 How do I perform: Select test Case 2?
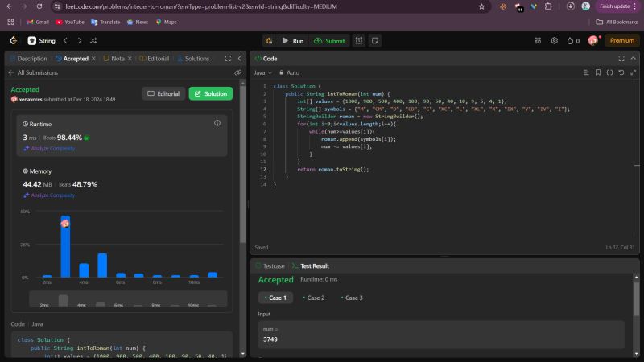(x=313, y=298)
